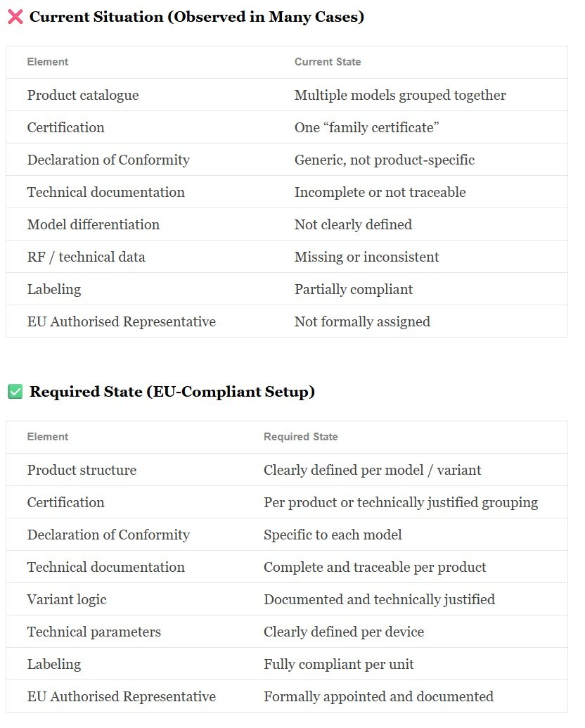The image size is (585, 728).
Task: Click "Per product or technically justified grouping"
Action: tap(400, 502)
